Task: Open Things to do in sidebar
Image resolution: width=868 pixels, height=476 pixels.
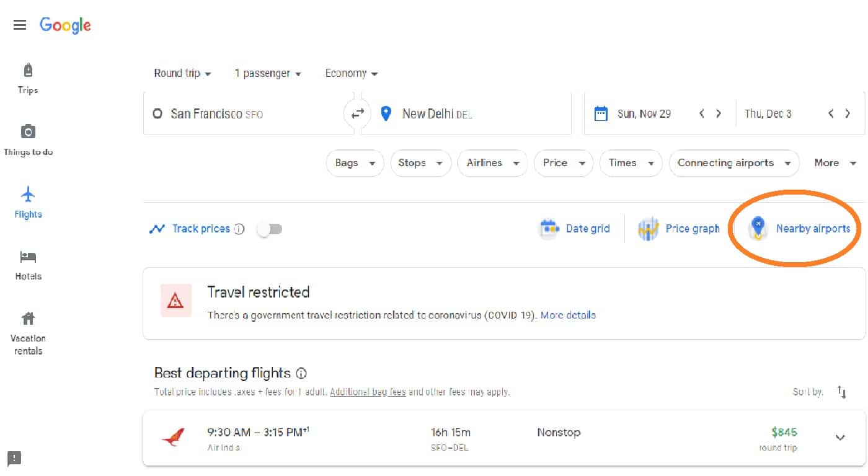Action: (28, 140)
